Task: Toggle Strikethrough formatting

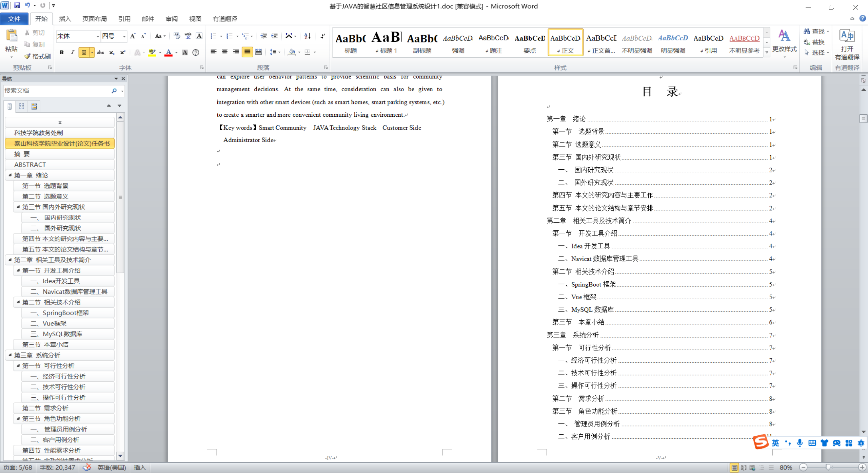Action: (100, 52)
